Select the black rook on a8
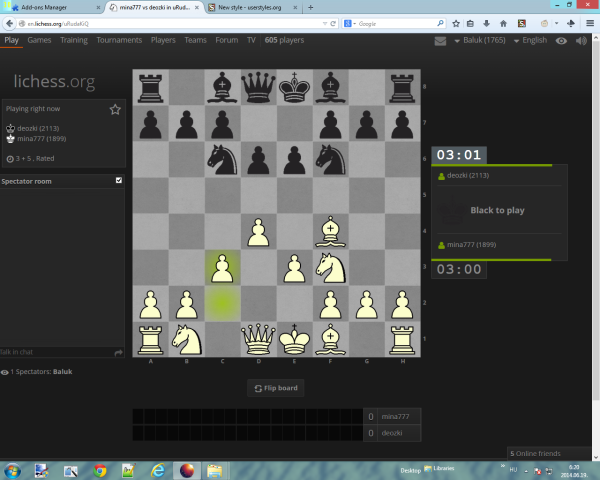 pyautogui.click(x=150, y=87)
